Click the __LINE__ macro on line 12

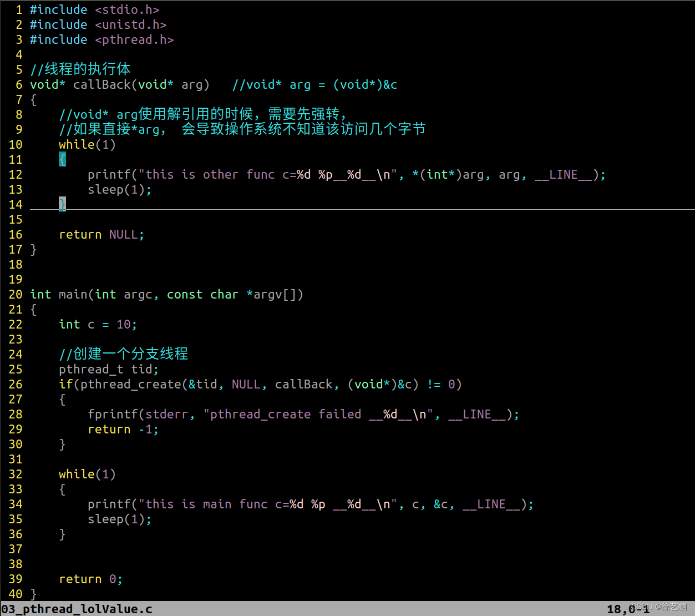tap(564, 175)
